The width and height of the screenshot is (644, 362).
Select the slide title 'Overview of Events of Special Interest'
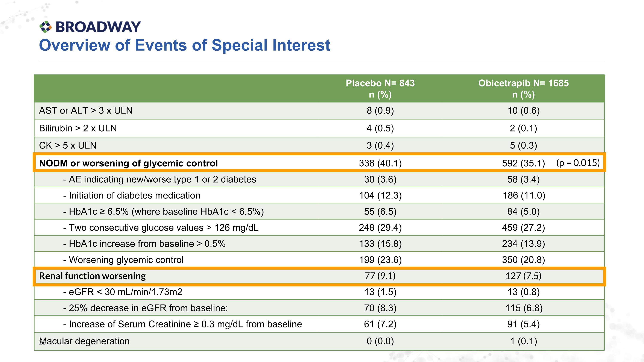(184, 45)
